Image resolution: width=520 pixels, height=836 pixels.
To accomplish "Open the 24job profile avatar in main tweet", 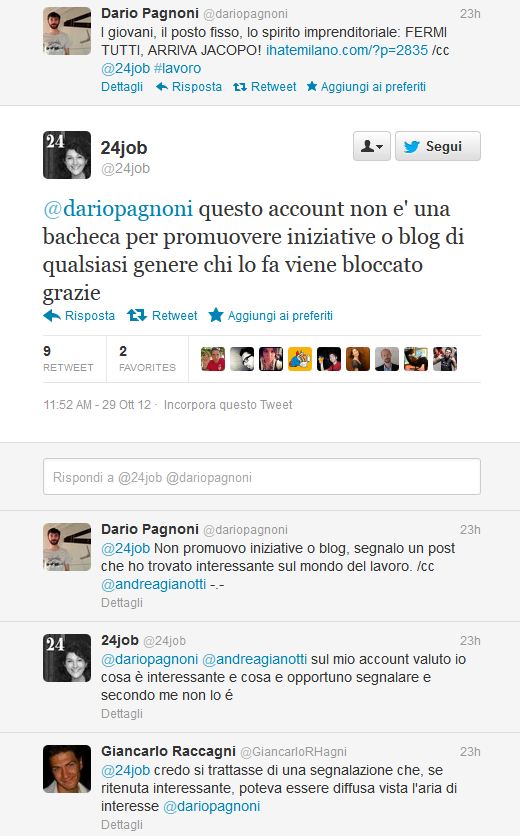I will (x=67, y=155).
